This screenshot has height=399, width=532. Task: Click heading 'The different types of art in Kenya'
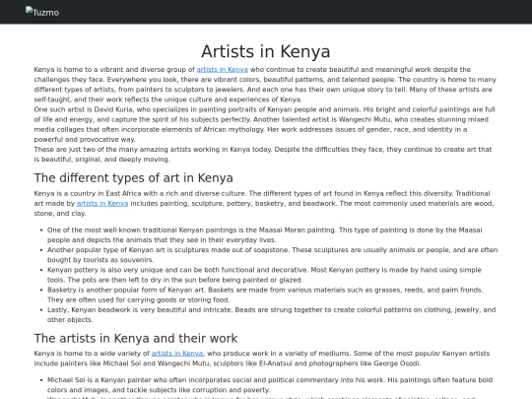pos(133,177)
